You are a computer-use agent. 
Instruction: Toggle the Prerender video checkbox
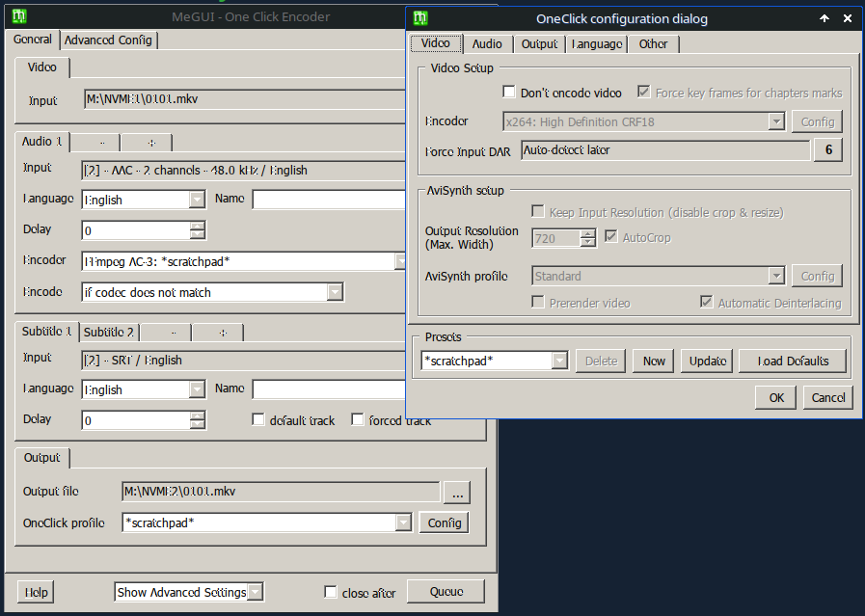pos(537,302)
